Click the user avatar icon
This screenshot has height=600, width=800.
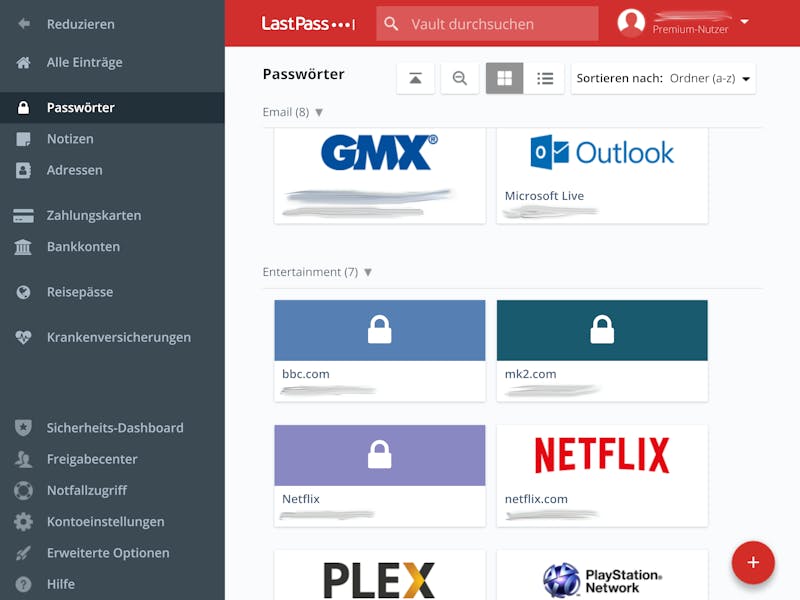pyautogui.click(x=631, y=22)
